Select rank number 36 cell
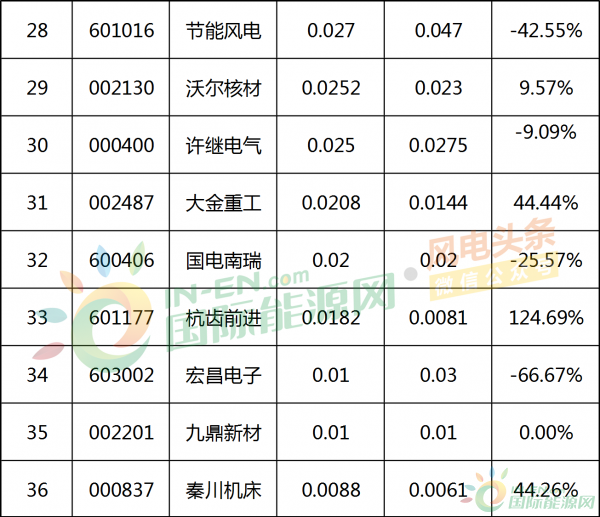The width and height of the screenshot is (600, 517). (x=37, y=490)
